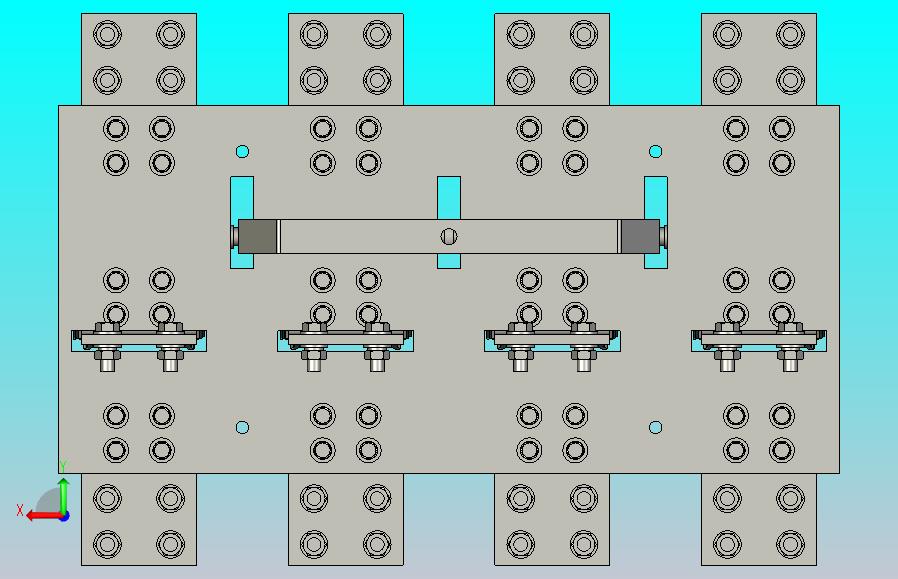Click the green Y axis arrow of the triad
Screen dimensions: 898x579
(x=64, y=495)
